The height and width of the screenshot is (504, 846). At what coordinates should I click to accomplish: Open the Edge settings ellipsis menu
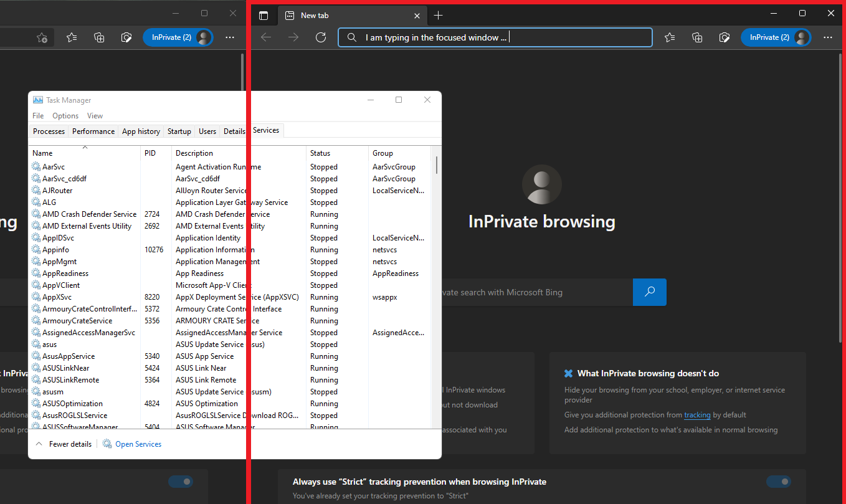(828, 37)
